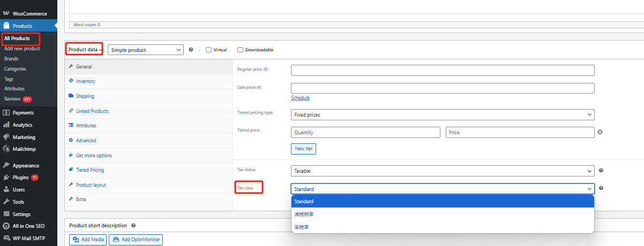Remove tier row with the X icon
Image resolution: width=644 pixels, height=246 pixels.
tap(600, 132)
